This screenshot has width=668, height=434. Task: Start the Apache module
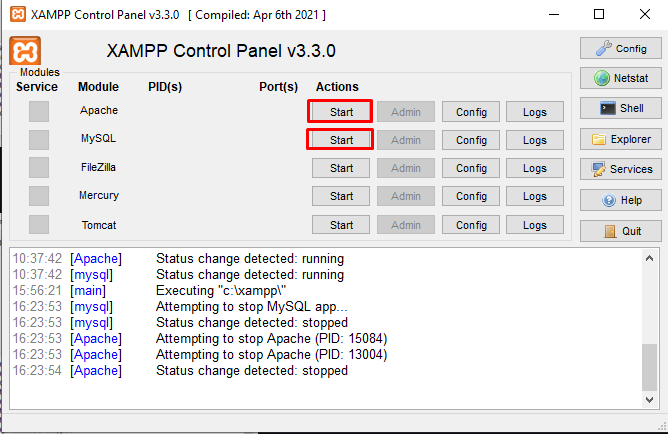point(340,112)
